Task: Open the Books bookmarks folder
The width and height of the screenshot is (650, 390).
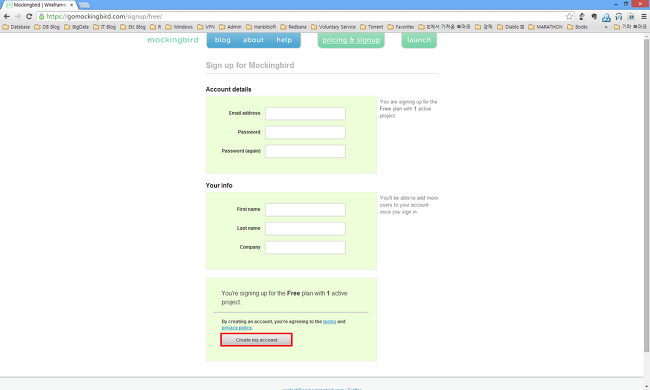Action: coord(577,27)
